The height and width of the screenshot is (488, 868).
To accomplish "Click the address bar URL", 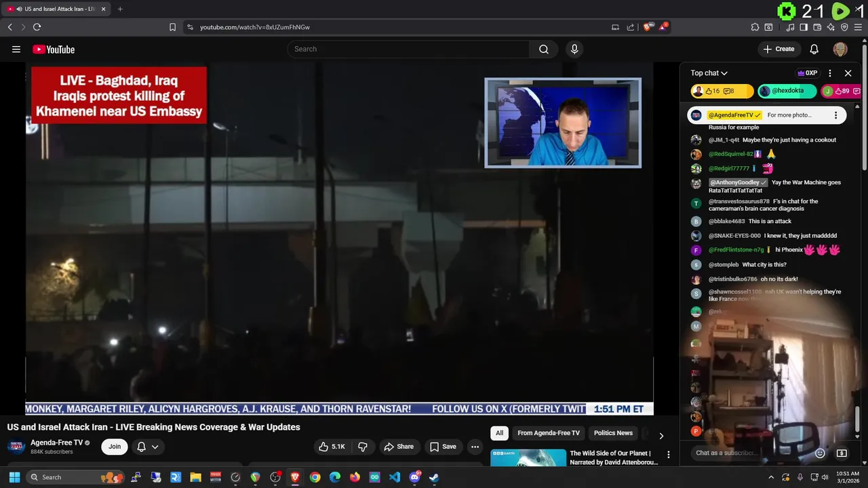I will pyautogui.click(x=255, y=27).
